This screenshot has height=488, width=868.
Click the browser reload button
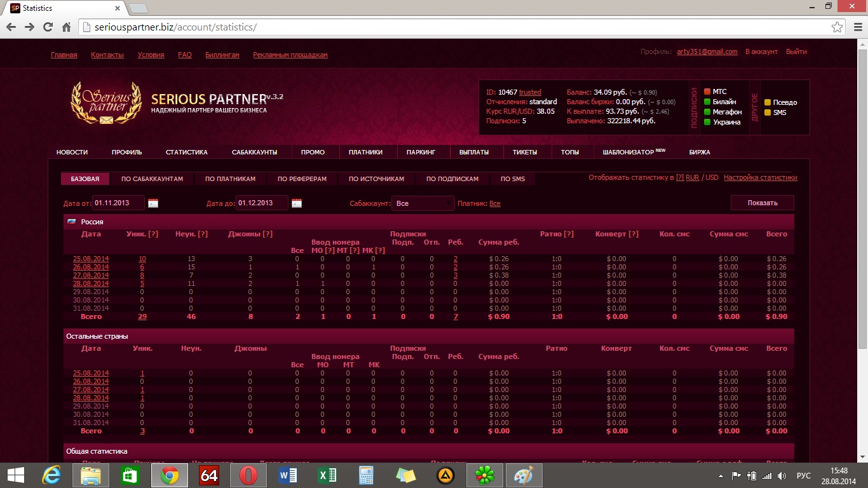48,27
